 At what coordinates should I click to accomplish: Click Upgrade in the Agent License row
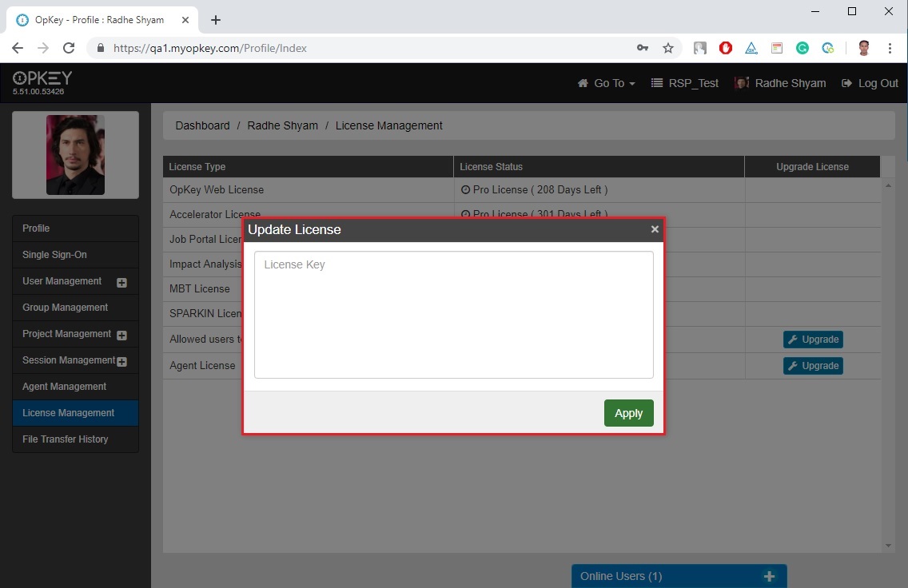pos(813,366)
